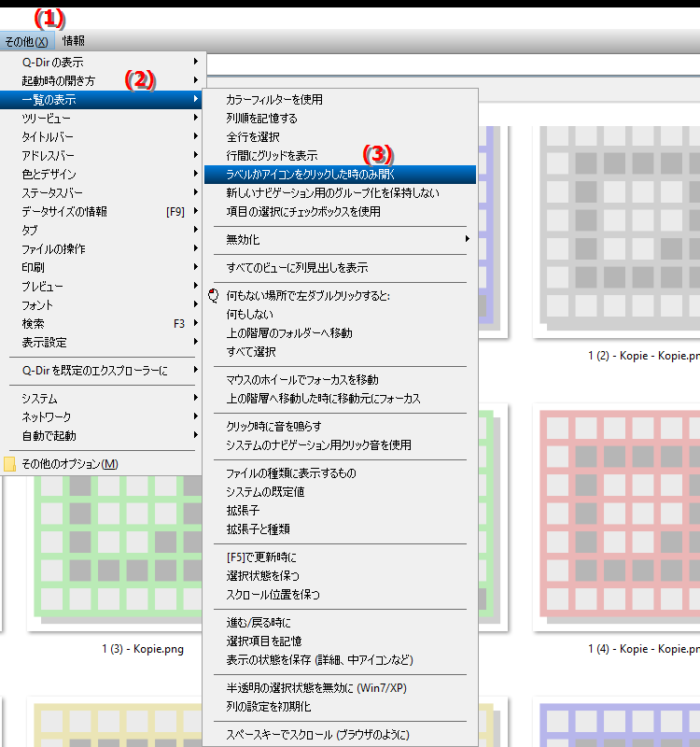Toggle 上の階層へ移動した時に移動元にフォーカス
Viewport: 700px width, 747px height.
point(340,399)
